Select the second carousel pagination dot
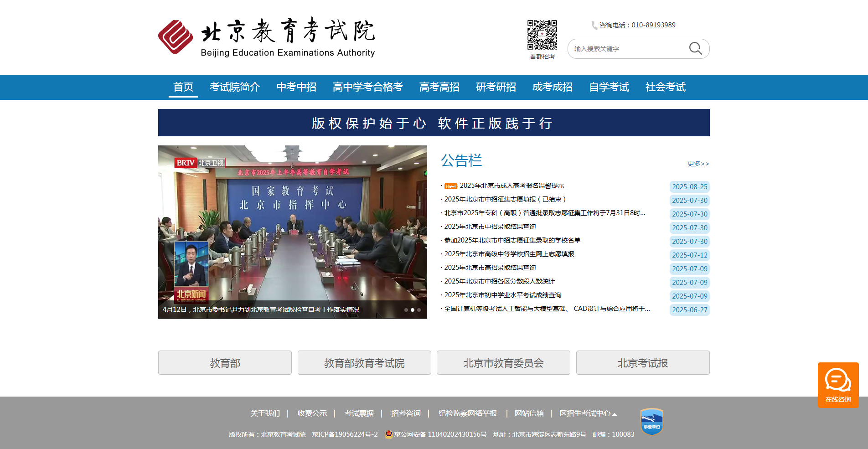Screen dimensions: 868x449 413,310
